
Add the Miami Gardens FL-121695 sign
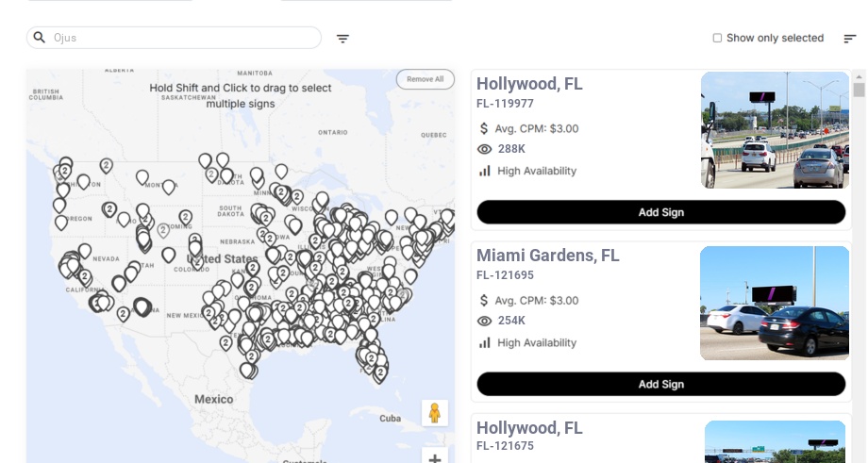pyautogui.click(x=660, y=384)
